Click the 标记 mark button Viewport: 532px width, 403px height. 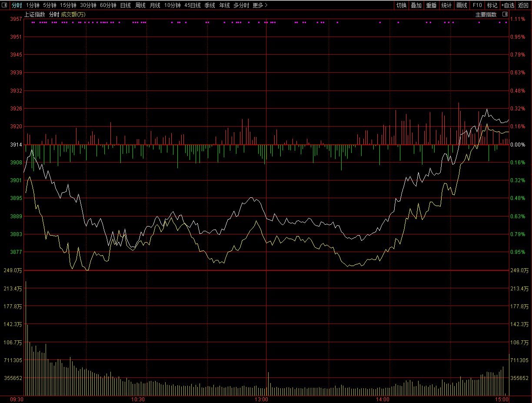point(492,5)
